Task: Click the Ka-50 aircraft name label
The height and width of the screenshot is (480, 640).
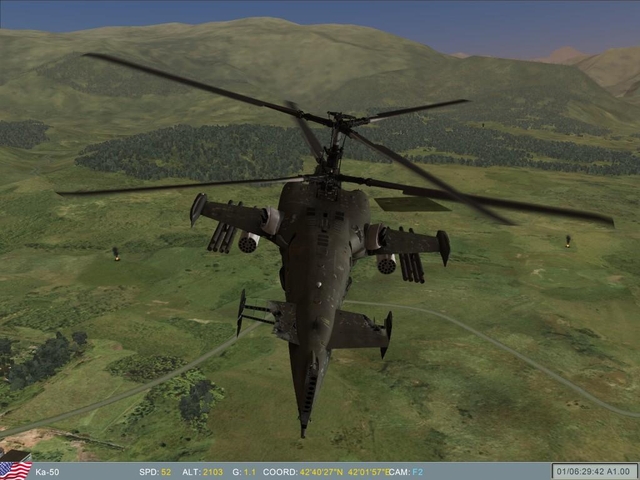Action: click(x=47, y=472)
